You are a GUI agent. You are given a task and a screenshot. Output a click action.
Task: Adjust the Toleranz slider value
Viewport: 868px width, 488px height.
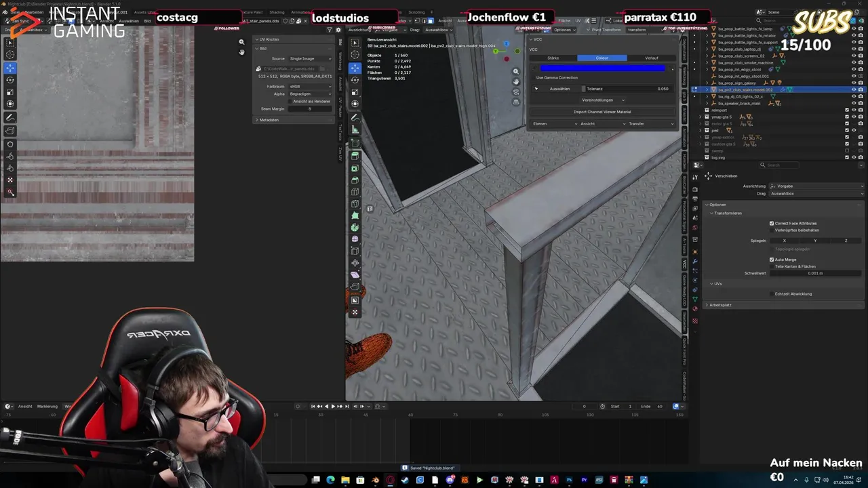628,89
